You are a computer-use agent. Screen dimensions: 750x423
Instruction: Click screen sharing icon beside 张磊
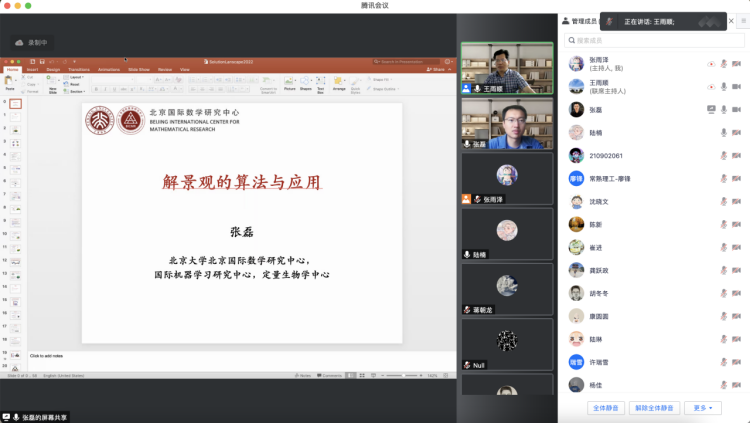pyautogui.click(x=711, y=109)
